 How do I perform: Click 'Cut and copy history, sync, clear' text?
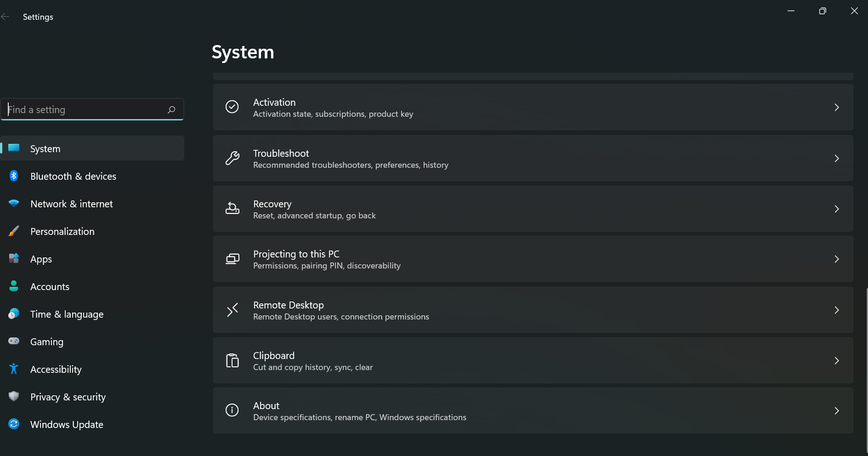tap(313, 367)
